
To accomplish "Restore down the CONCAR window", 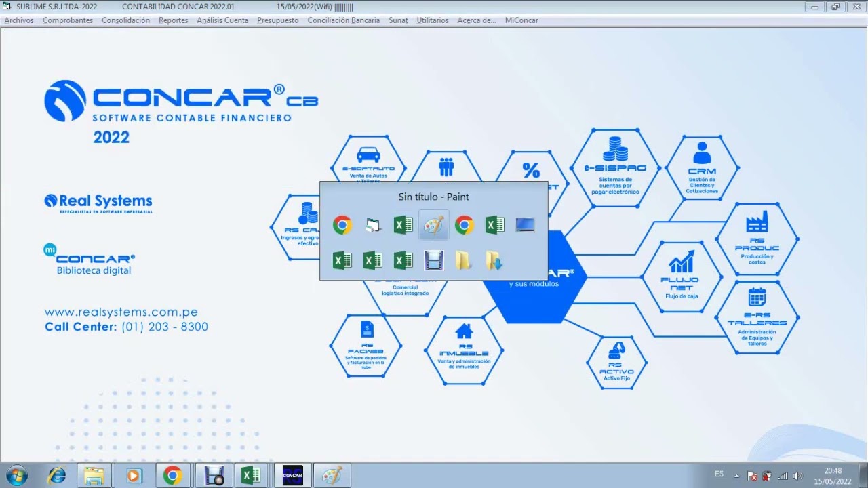I will coord(835,7).
